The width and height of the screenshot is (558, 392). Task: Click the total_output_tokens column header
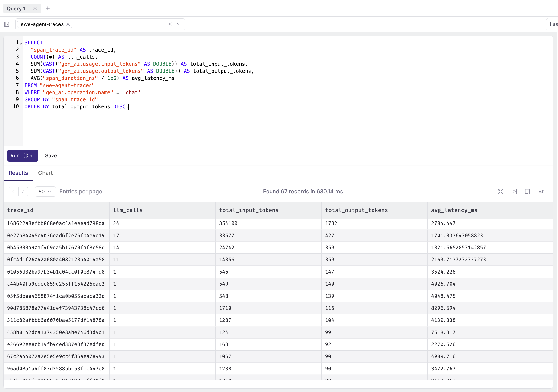[356, 210]
